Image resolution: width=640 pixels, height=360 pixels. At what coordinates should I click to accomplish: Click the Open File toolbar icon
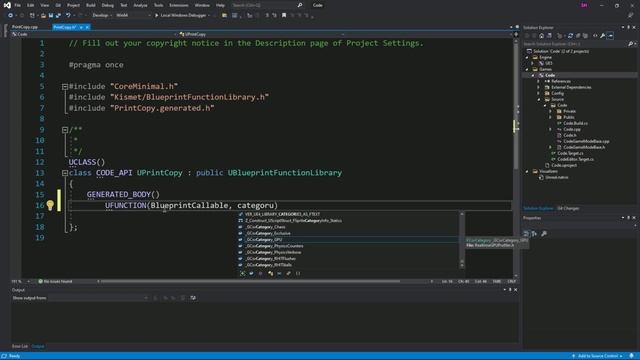tap(43, 16)
